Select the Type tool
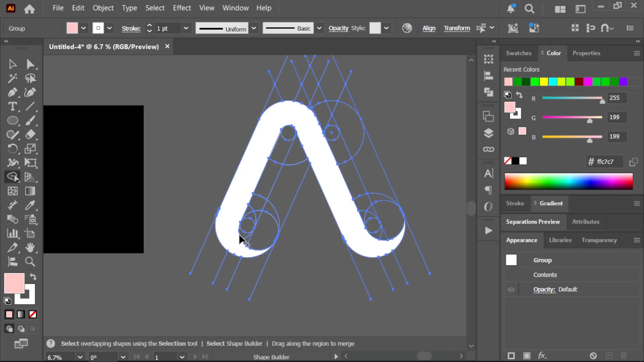644x362 pixels. point(12,107)
